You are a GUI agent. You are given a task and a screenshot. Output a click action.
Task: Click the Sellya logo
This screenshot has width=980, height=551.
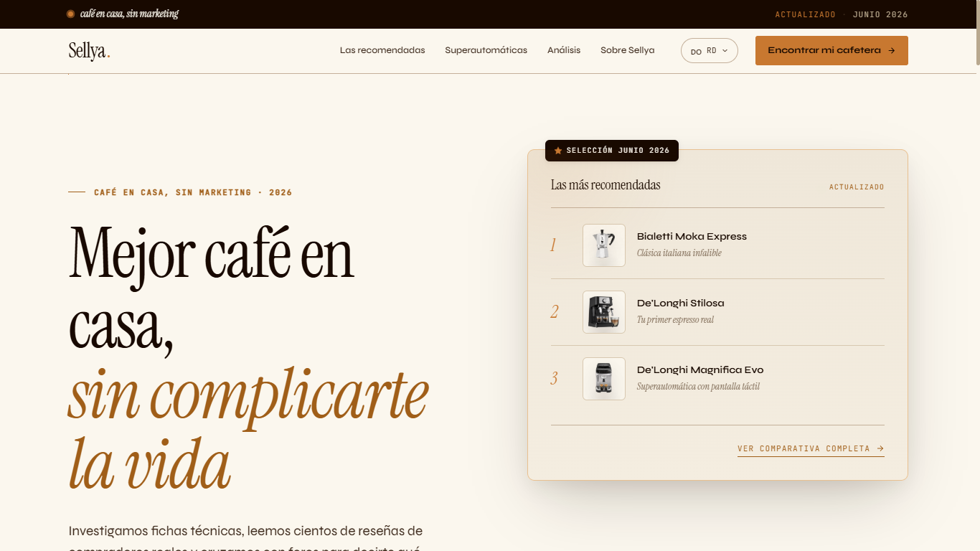[90, 51]
